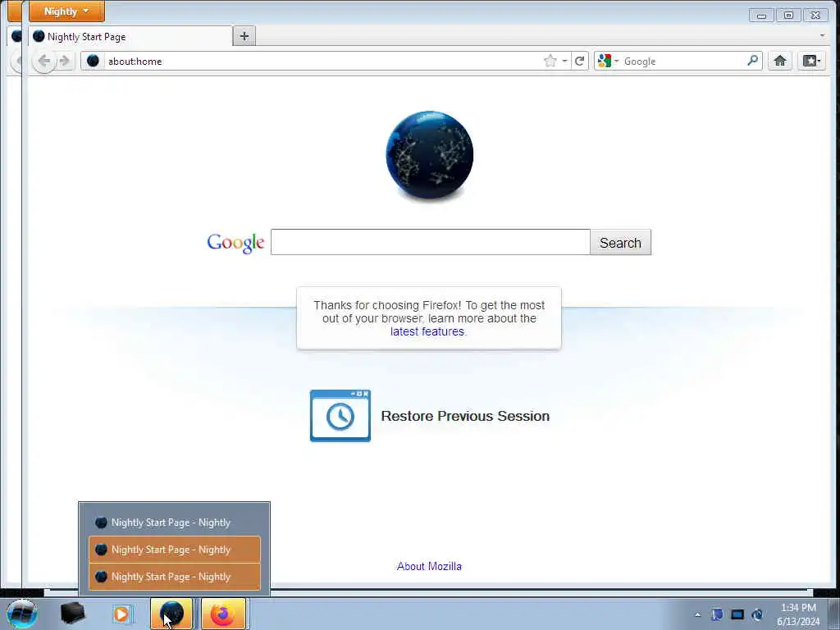840x630 pixels.
Task: Open the latest features link
Action: coord(427,331)
